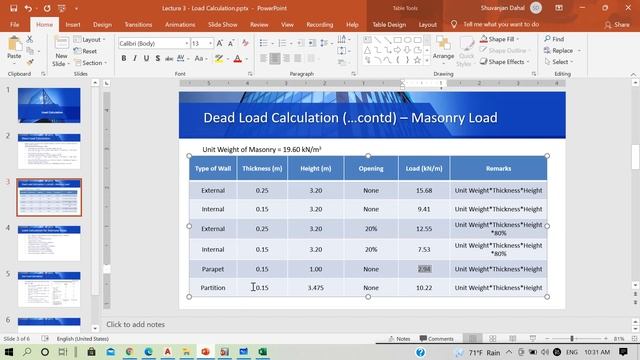This screenshot has width=640, height=360.
Task: Click Find in Editing group
Action: tap(554, 39)
